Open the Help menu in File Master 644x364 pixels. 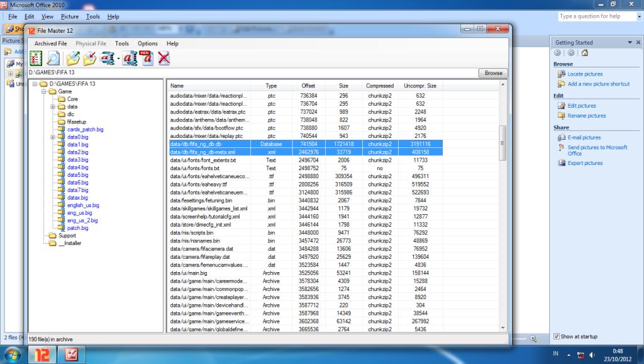pos(172,43)
